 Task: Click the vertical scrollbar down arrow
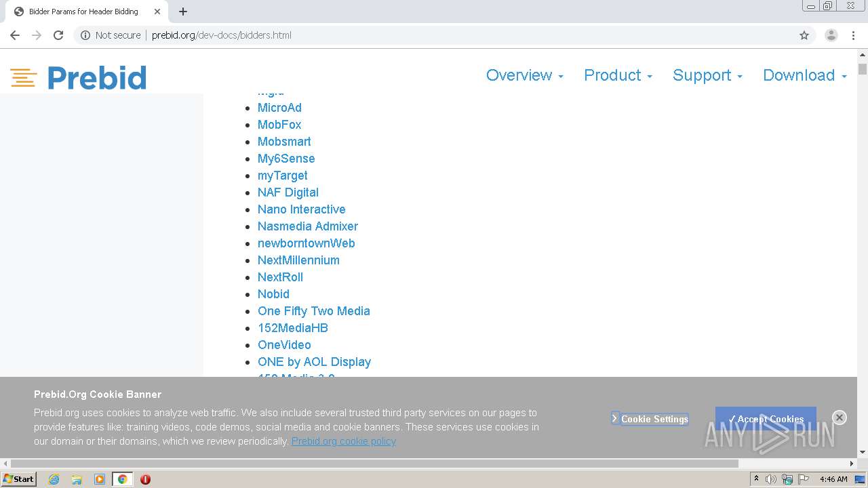click(863, 452)
